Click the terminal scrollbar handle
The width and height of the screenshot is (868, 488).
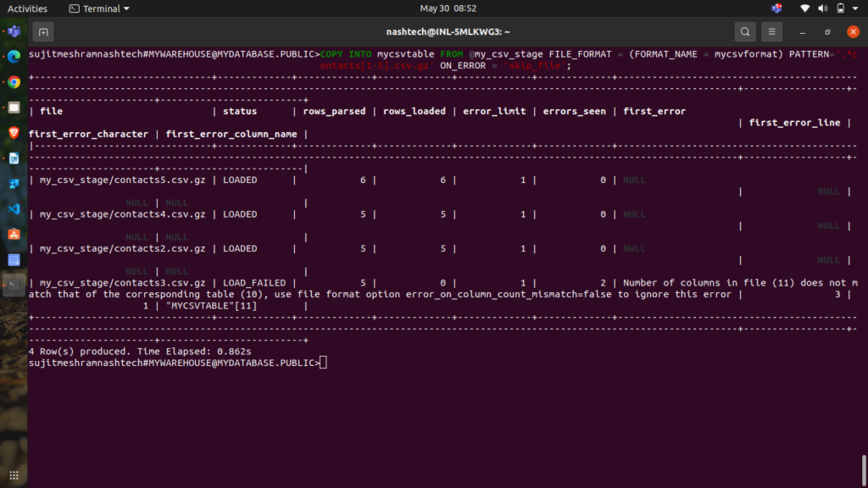point(864,467)
